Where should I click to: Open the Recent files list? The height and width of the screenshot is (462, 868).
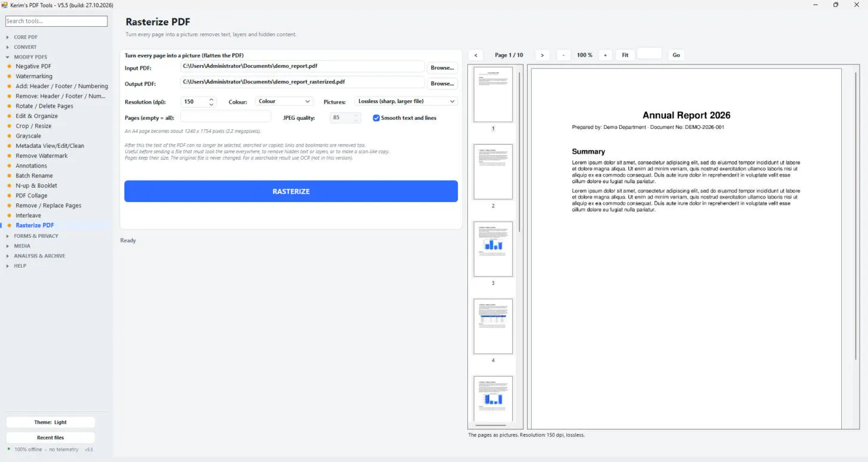51,438
